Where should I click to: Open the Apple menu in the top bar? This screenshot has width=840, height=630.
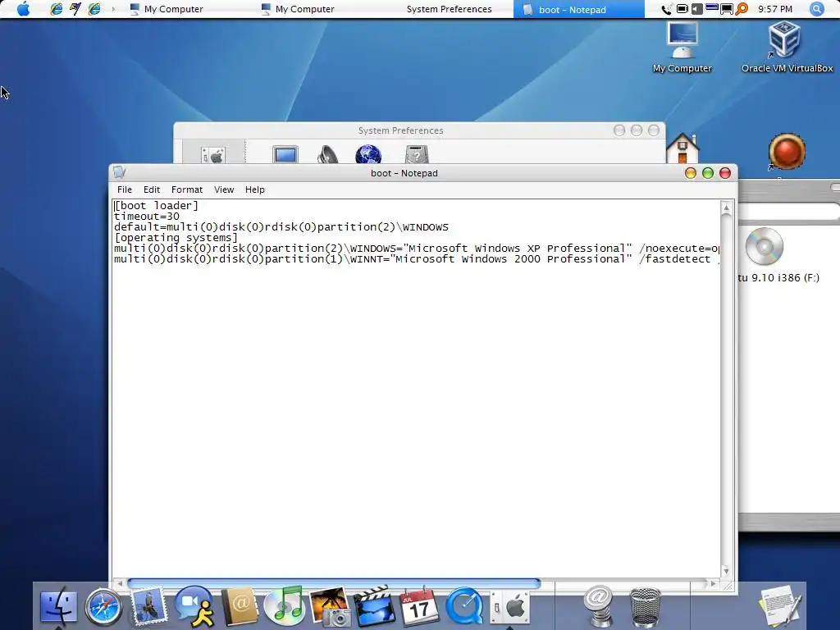click(24, 9)
